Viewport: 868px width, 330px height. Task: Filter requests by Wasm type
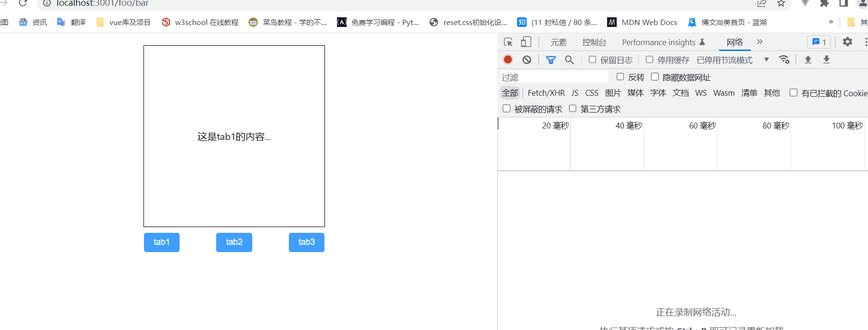point(724,93)
